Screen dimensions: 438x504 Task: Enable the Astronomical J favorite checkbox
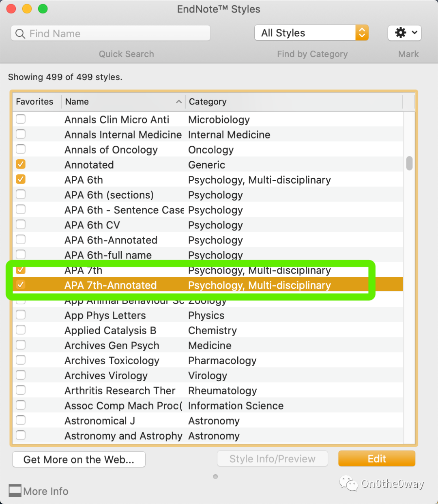pos(20,420)
